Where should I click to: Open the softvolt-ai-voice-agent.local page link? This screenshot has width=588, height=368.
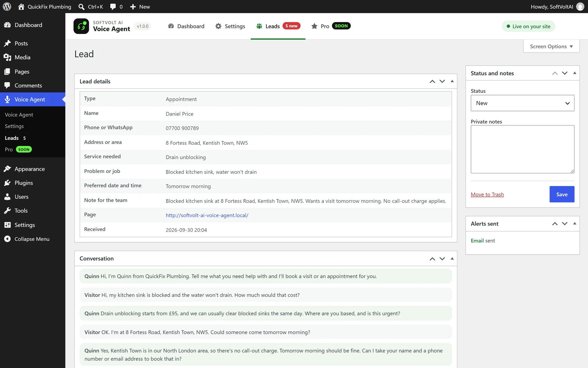(207, 215)
